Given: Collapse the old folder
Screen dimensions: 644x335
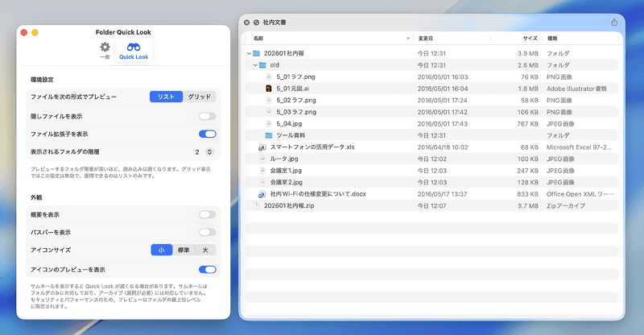Looking at the screenshot, I should (255, 65).
